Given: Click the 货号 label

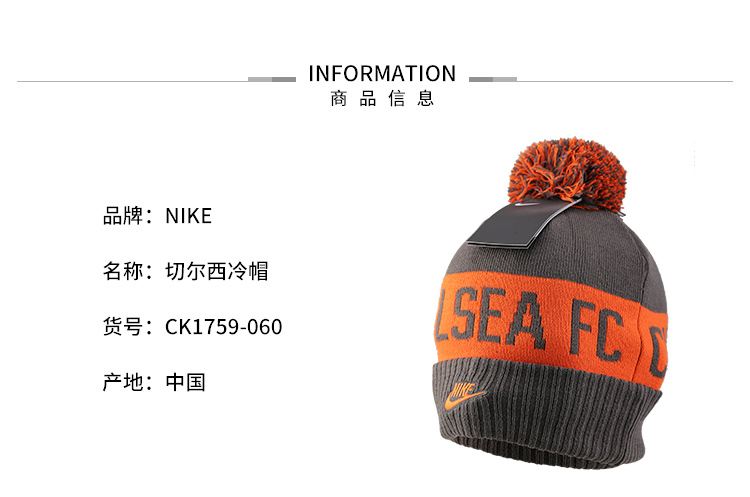Looking at the screenshot, I should (123, 327).
